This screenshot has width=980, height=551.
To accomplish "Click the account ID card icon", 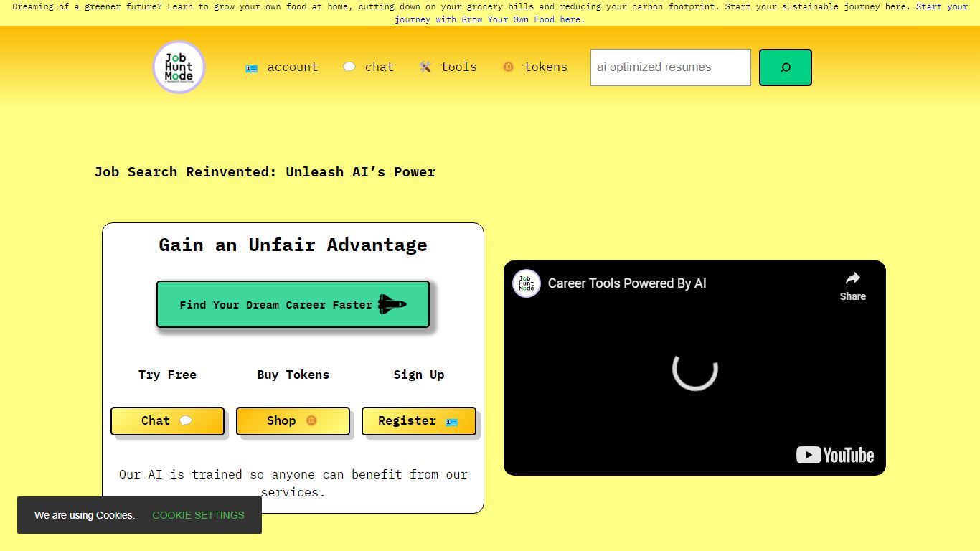I will pyautogui.click(x=251, y=68).
